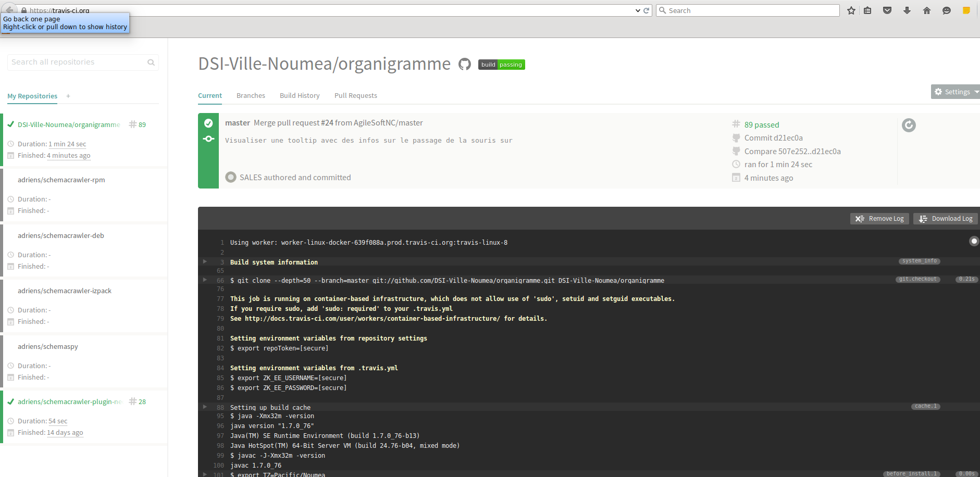Click the log tail follow circle button
Viewport: 980px width, 477px height.
(x=974, y=241)
